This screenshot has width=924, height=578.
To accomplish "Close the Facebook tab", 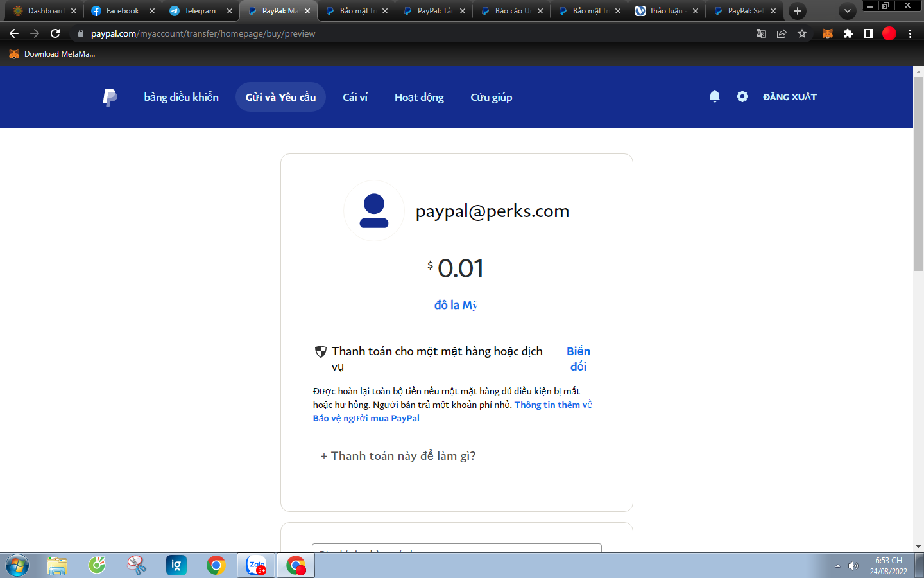I will (x=152, y=11).
